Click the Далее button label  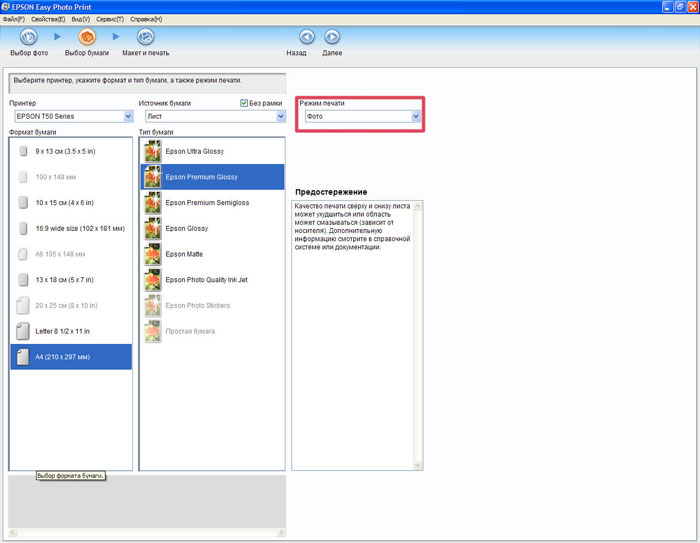tap(332, 53)
